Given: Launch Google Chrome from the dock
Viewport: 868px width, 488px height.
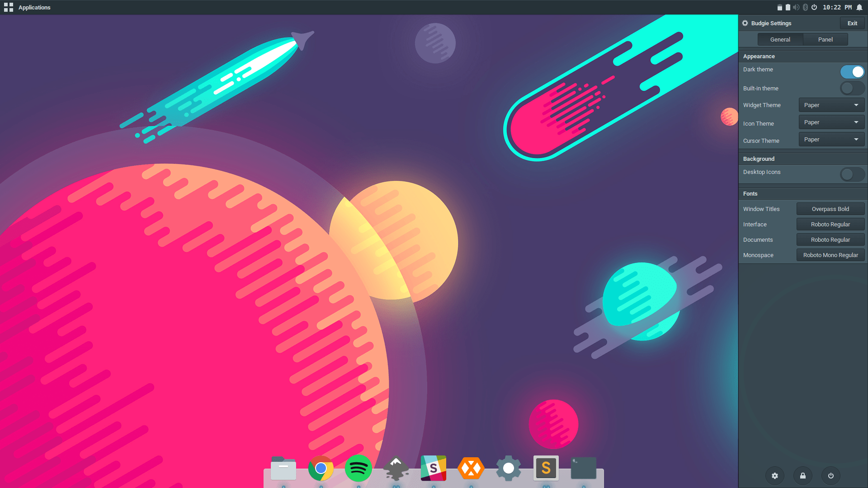Looking at the screenshot, I should [x=321, y=468].
